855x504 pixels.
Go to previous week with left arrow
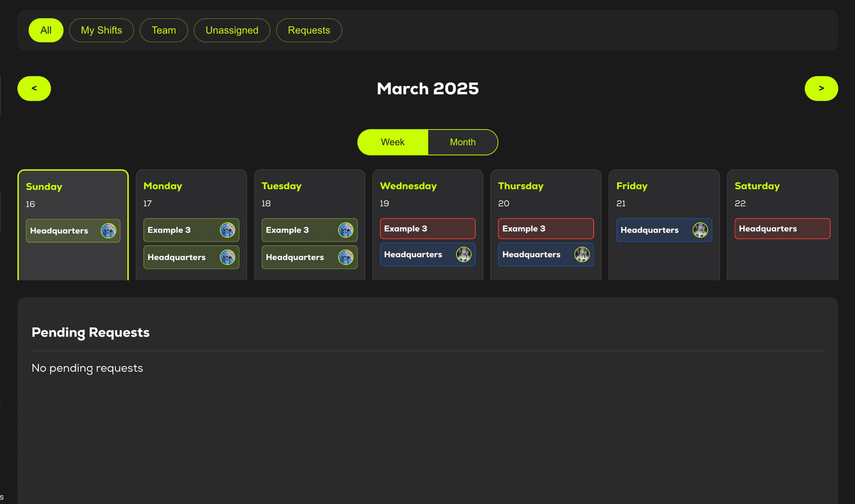pyautogui.click(x=34, y=89)
